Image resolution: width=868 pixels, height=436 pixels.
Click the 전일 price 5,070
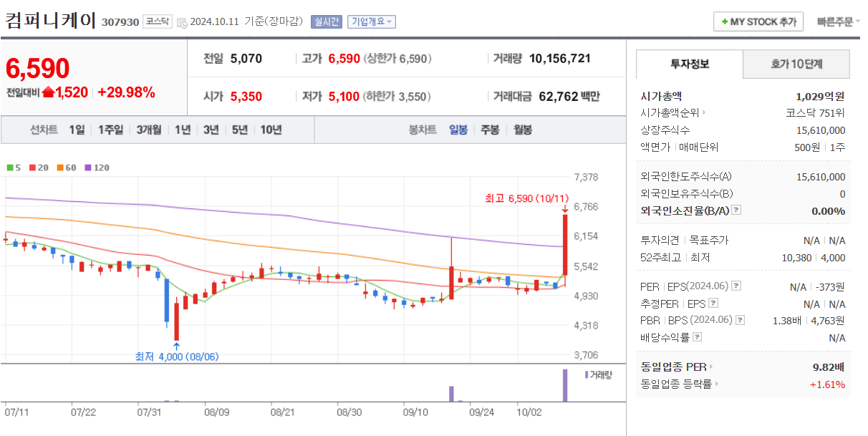(x=246, y=59)
